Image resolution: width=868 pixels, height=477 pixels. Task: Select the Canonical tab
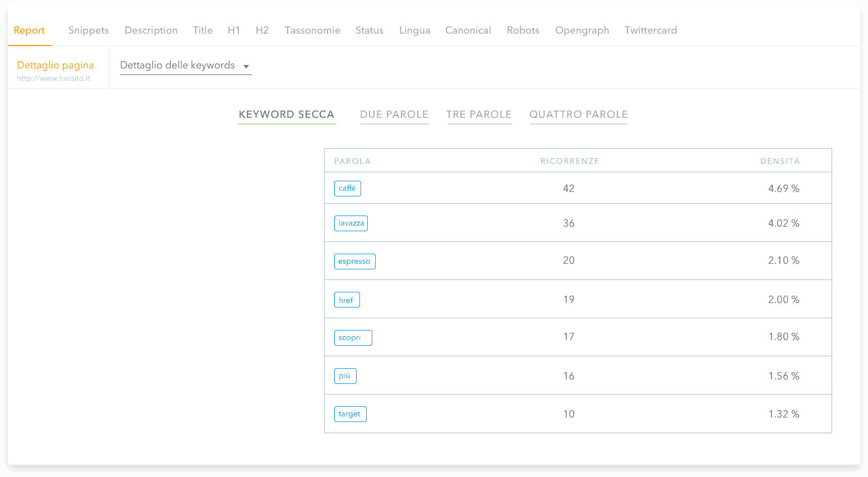pyautogui.click(x=468, y=30)
